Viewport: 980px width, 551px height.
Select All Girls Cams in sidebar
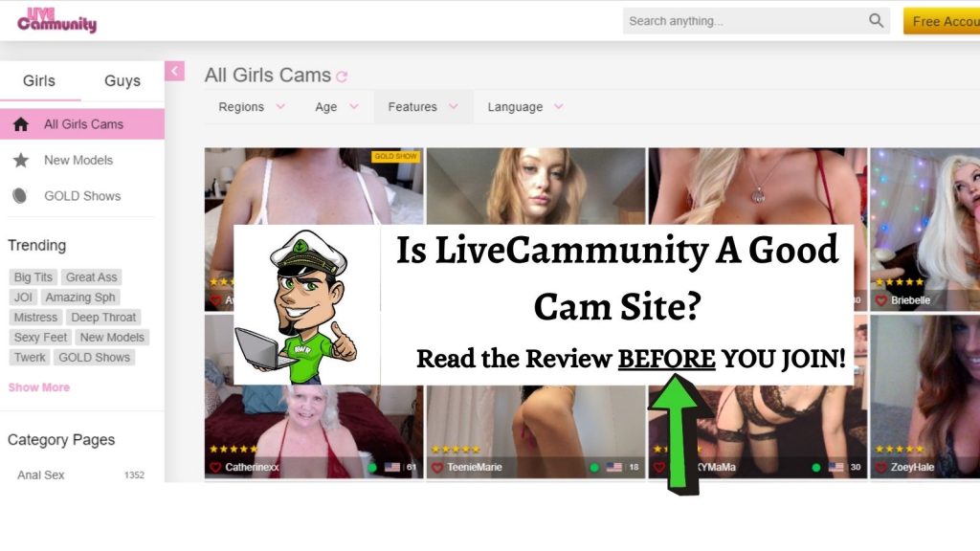82,124
